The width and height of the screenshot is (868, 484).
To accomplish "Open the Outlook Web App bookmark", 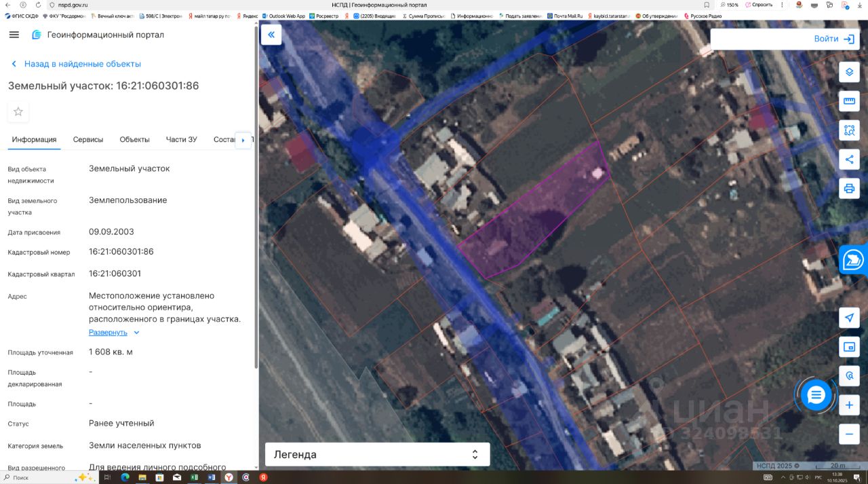I will click(x=283, y=16).
